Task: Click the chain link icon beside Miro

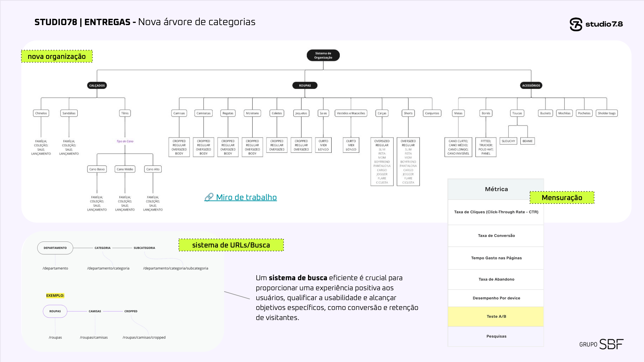Action: coord(209,197)
